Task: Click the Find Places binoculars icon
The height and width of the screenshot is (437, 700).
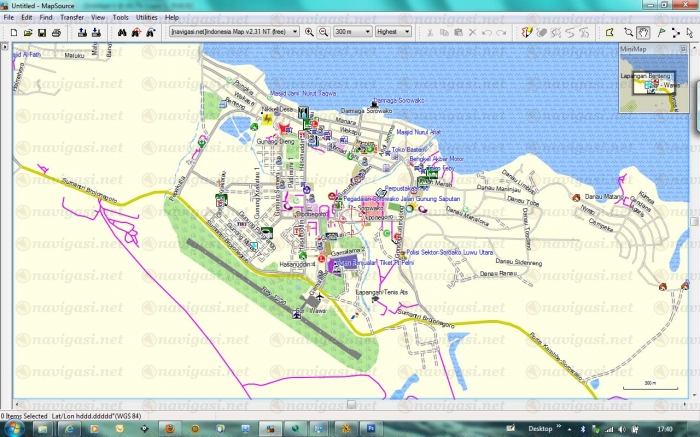Action: (x=121, y=32)
